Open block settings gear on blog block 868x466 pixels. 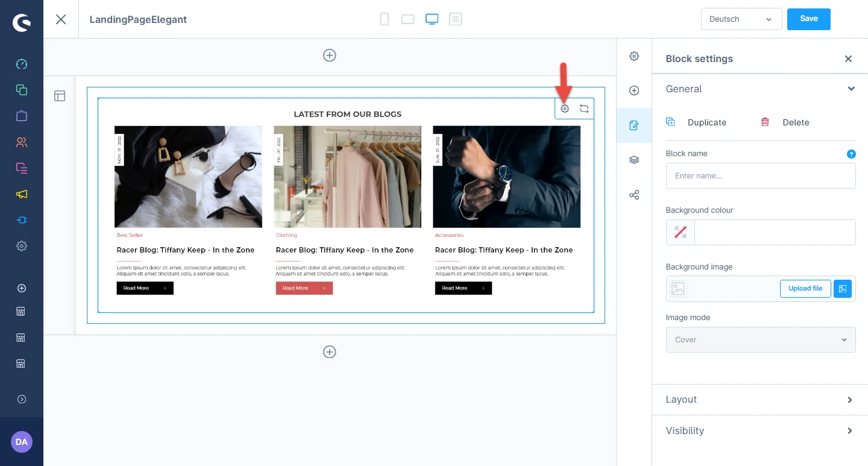click(565, 109)
